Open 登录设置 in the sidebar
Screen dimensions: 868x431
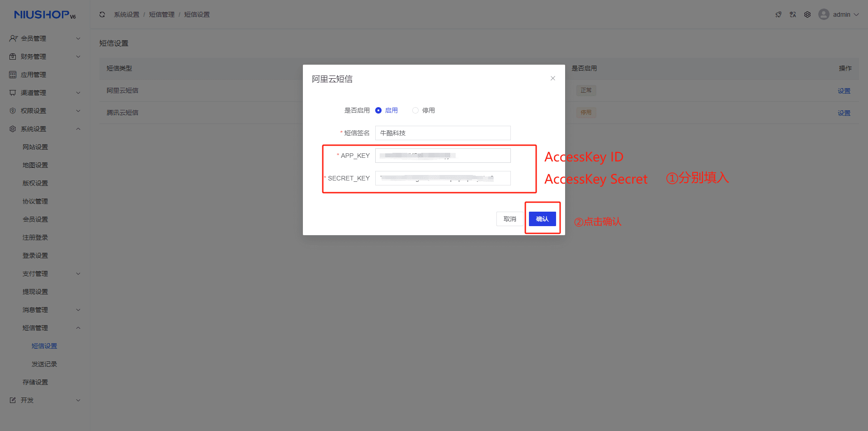tap(35, 256)
